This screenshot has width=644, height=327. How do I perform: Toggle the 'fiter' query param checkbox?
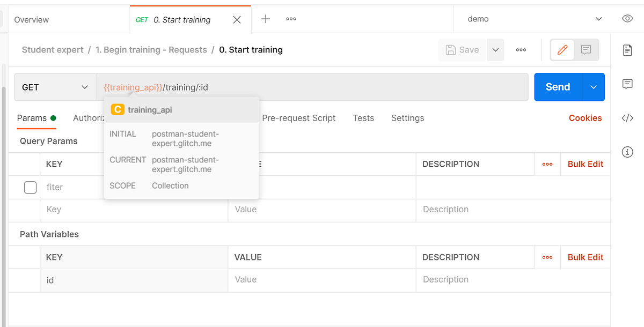(31, 187)
